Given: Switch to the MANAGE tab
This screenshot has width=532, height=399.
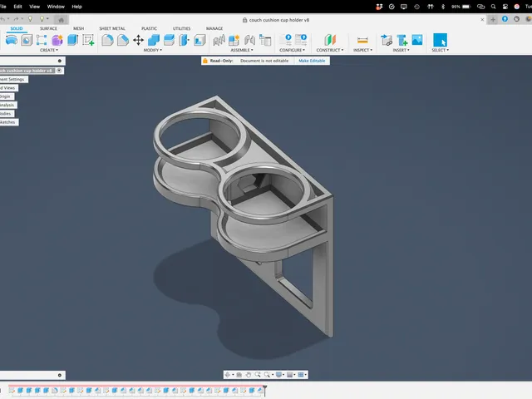Looking at the screenshot, I should (214, 28).
